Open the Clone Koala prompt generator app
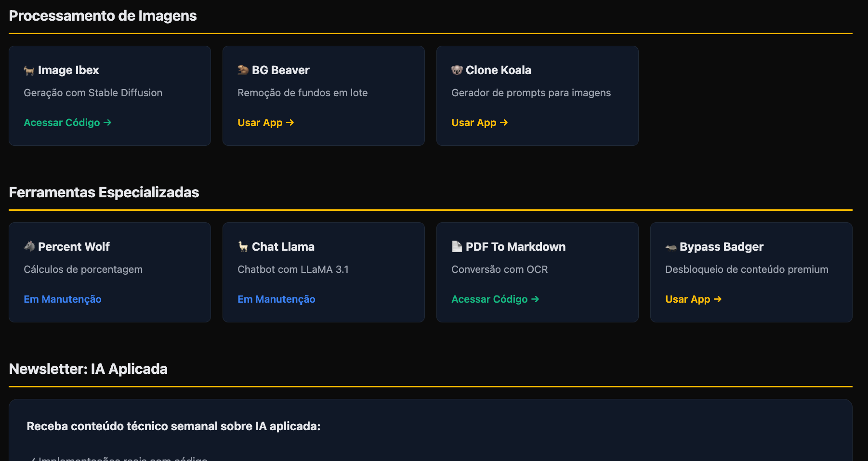 (479, 122)
